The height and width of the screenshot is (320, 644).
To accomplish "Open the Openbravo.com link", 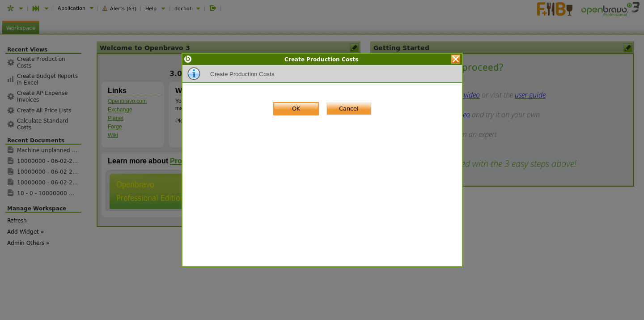I will [127, 101].
